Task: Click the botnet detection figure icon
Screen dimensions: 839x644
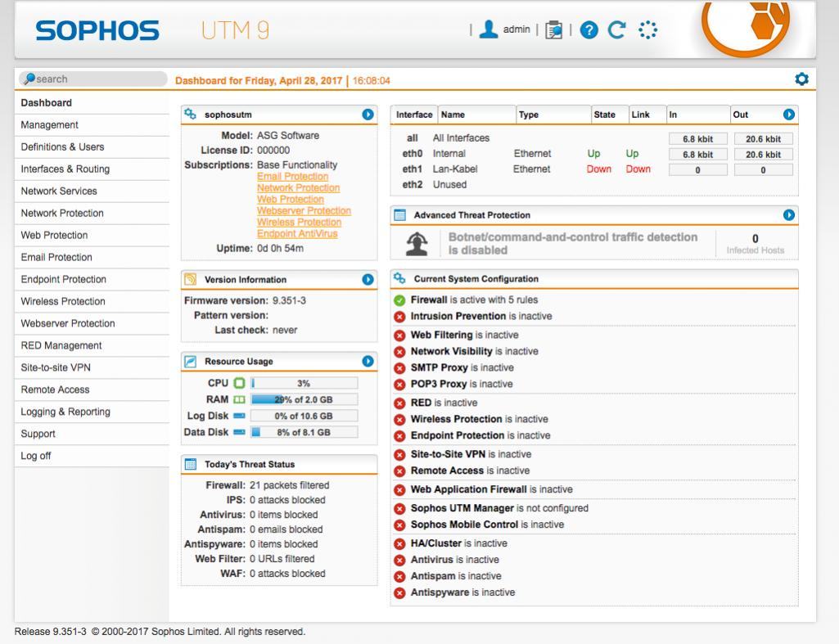Action: (417, 244)
